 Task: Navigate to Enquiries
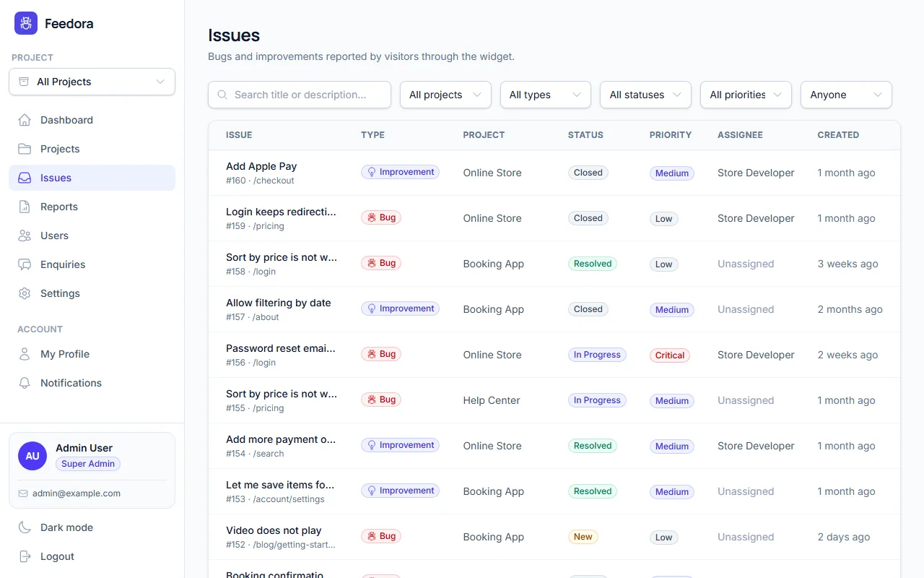[92, 264]
